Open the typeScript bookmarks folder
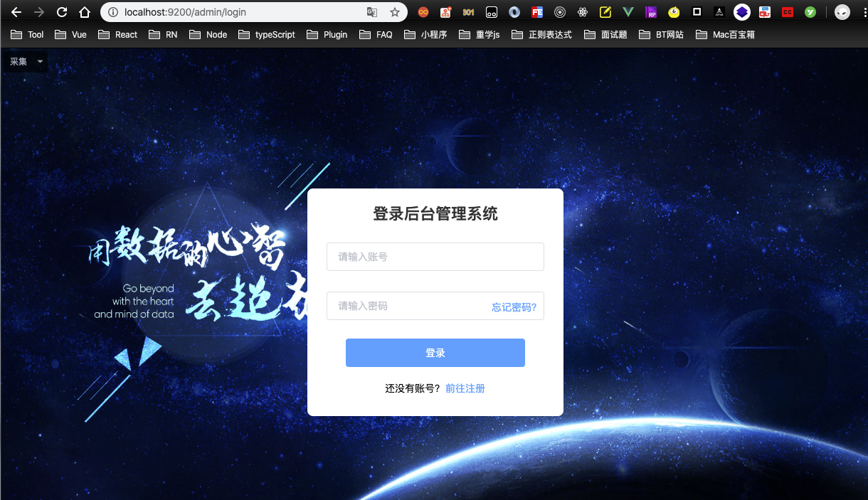 pyautogui.click(x=267, y=34)
